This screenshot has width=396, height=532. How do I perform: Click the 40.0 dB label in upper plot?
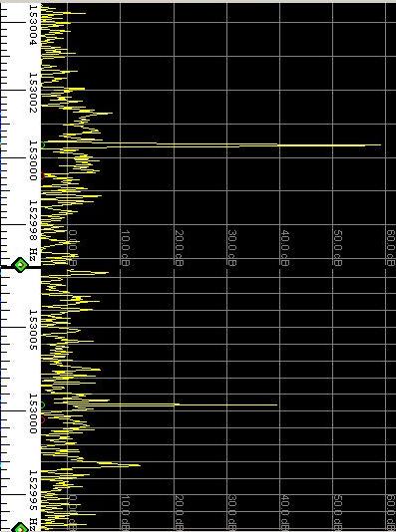pos(285,248)
